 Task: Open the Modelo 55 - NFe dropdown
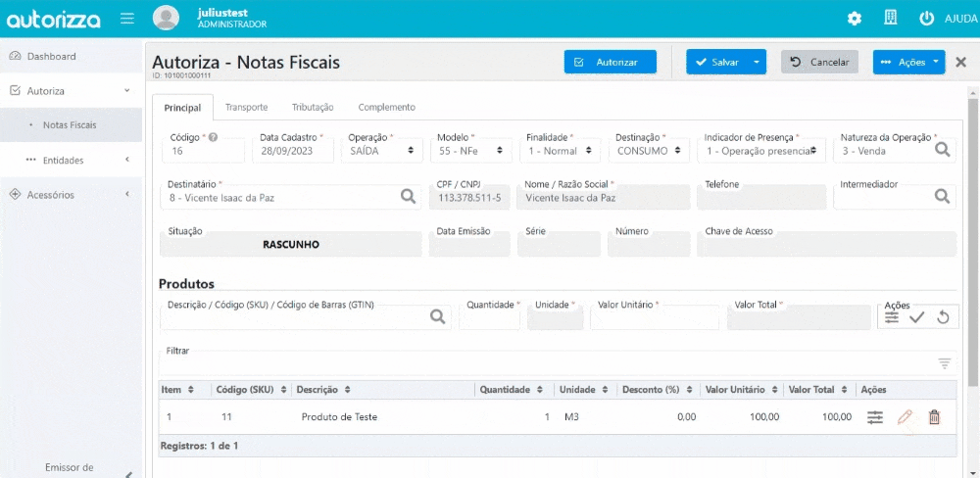[x=470, y=151]
